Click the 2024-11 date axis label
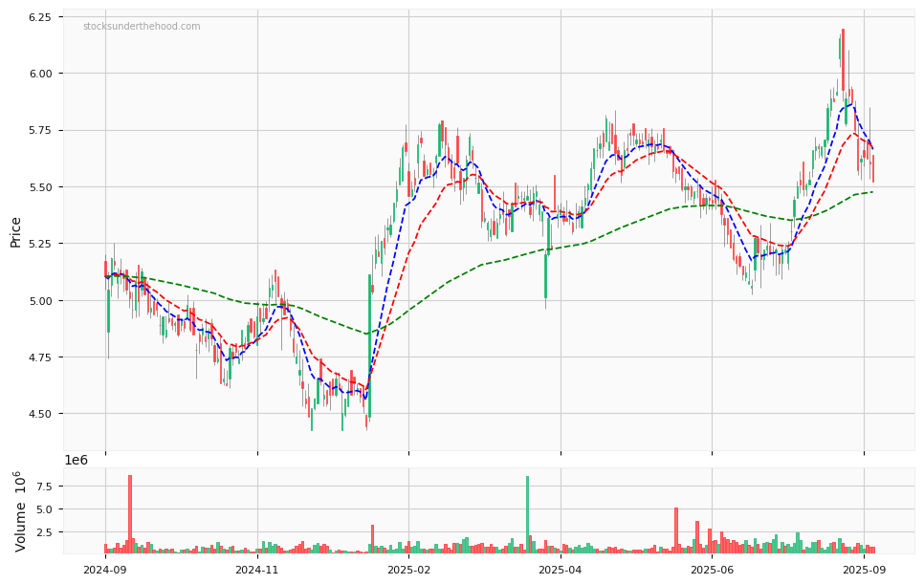The height and width of the screenshot is (584, 924). (x=257, y=570)
